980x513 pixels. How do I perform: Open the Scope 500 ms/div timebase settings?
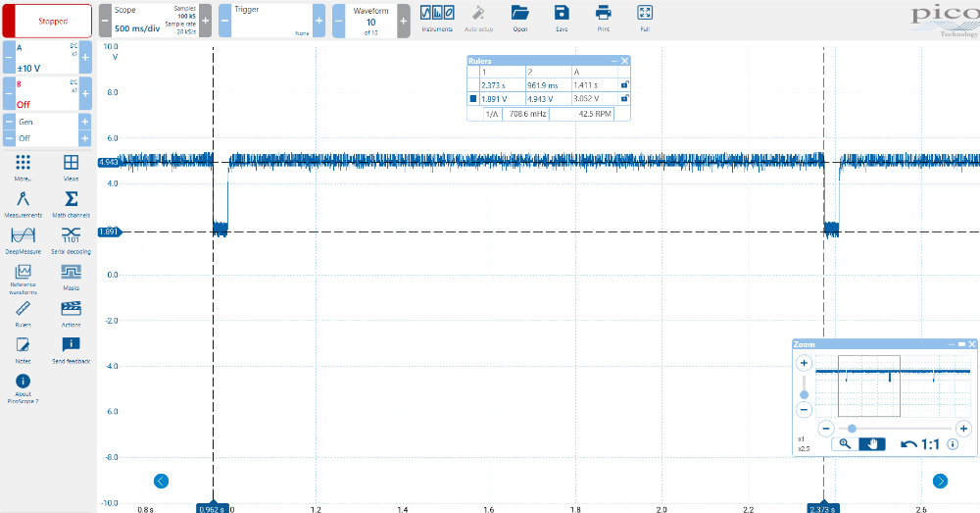(152, 20)
